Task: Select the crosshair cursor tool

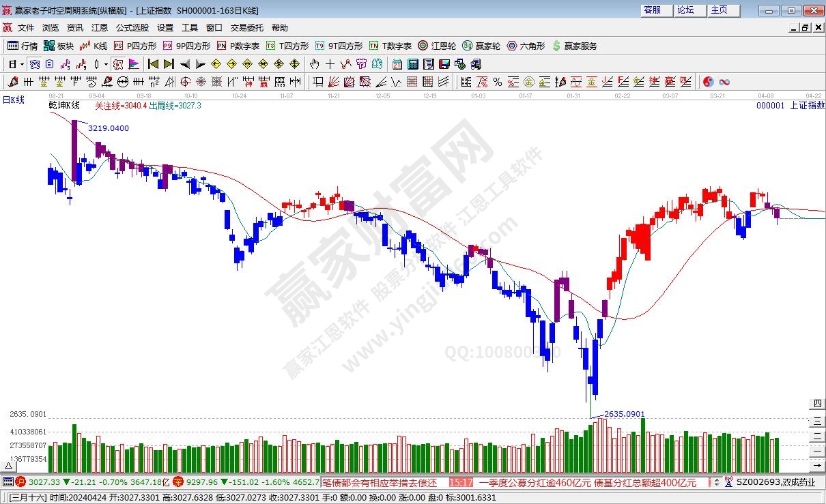Action: point(330,64)
